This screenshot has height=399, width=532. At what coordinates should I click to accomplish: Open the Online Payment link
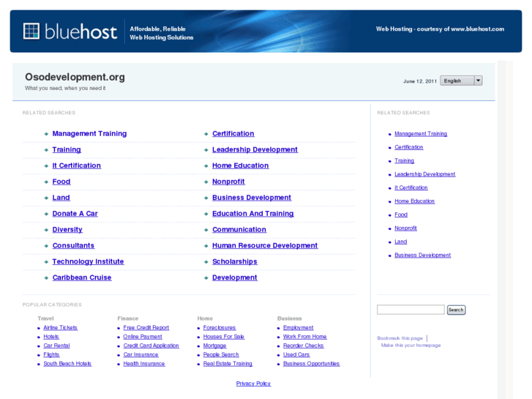[x=143, y=337]
